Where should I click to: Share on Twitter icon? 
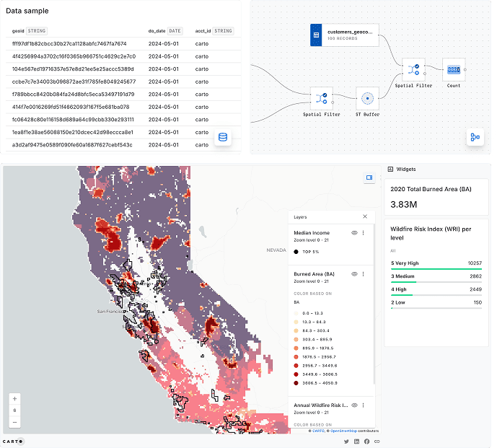click(x=346, y=442)
